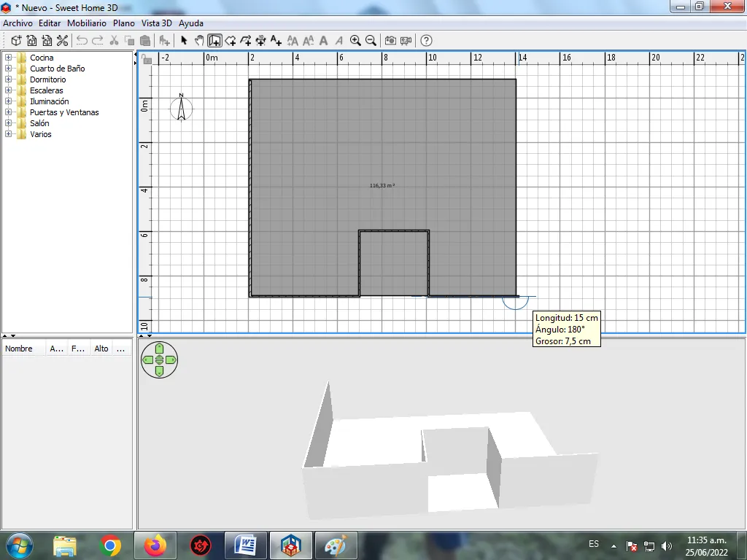Open the Vista 3D menu

(157, 23)
